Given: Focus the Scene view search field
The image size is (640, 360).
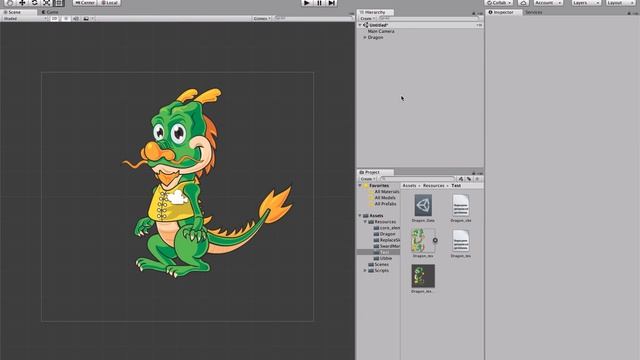Looking at the screenshot, I should pos(312,18).
